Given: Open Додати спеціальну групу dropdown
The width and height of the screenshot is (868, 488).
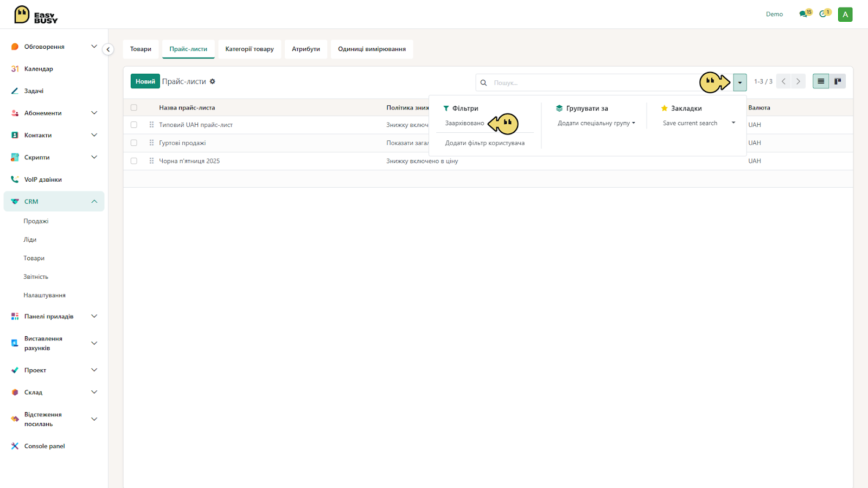Looking at the screenshot, I should click(x=596, y=123).
